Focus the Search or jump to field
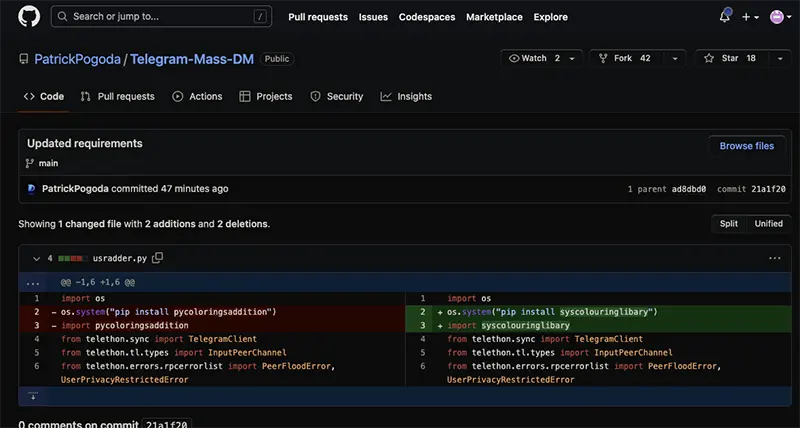Image resolution: width=800 pixels, height=428 pixels. (x=161, y=16)
